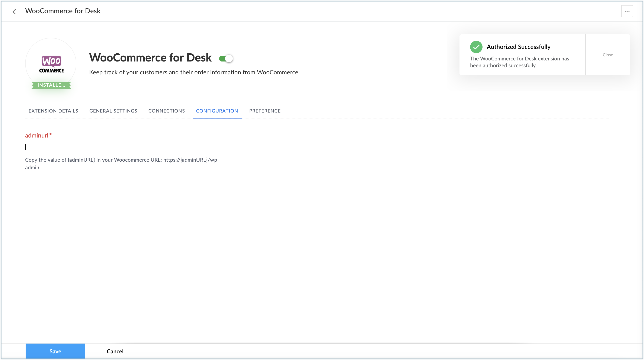Click the green success checkmark icon
The height and width of the screenshot is (360, 644).
tap(476, 47)
